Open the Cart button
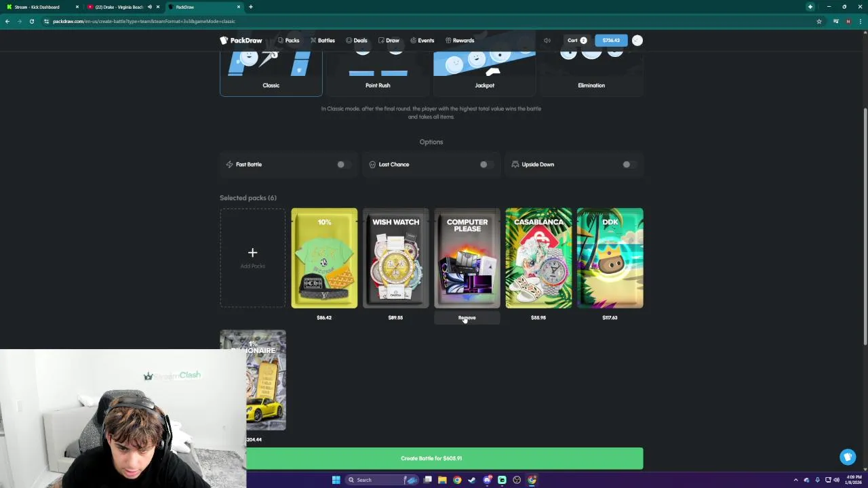The height and width of the screenshot is (488, 868). point(577,41)
